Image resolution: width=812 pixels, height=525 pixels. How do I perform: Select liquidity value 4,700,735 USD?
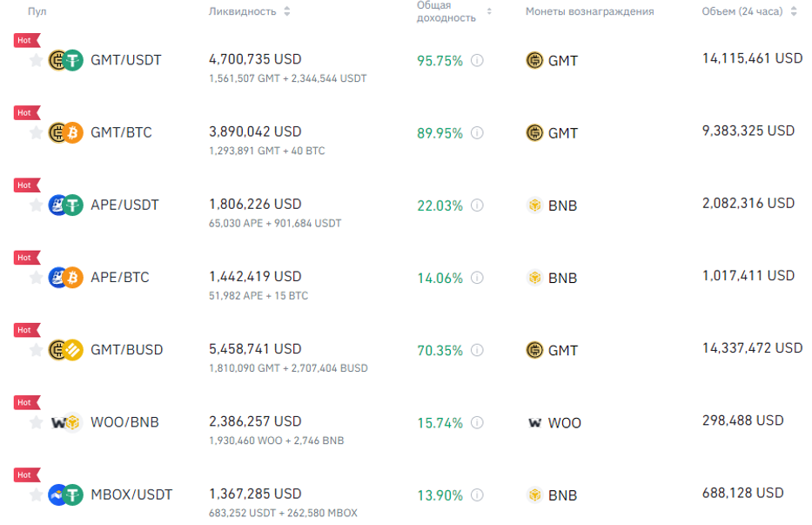click(255, 59)
